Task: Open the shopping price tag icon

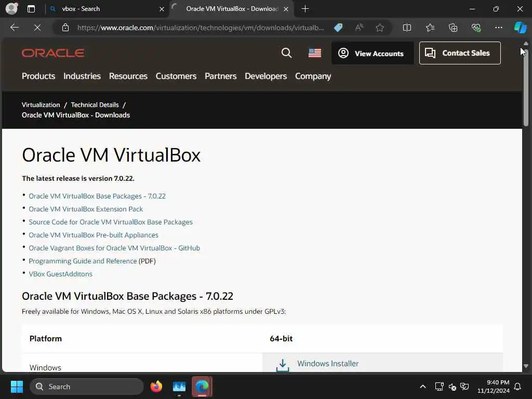Action: pos(338,28)
